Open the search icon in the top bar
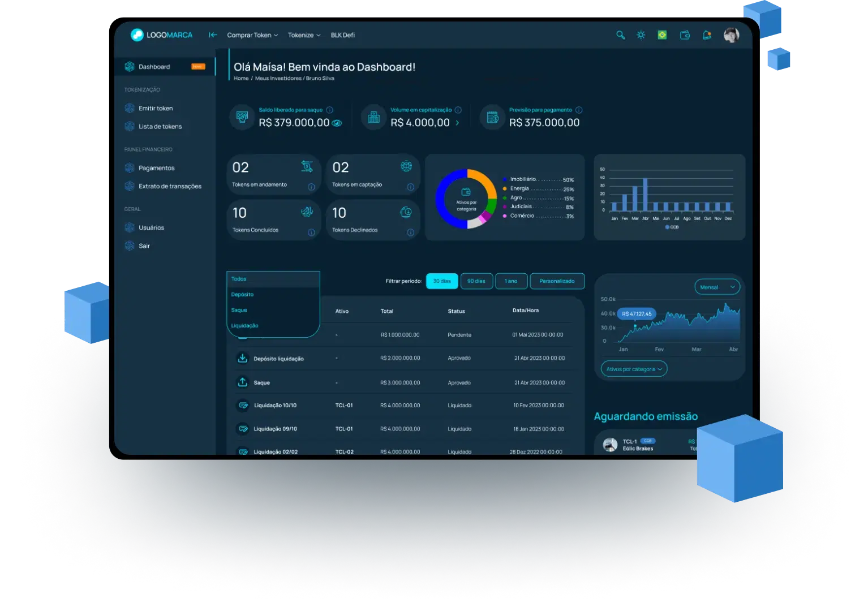 coord(620,35)
